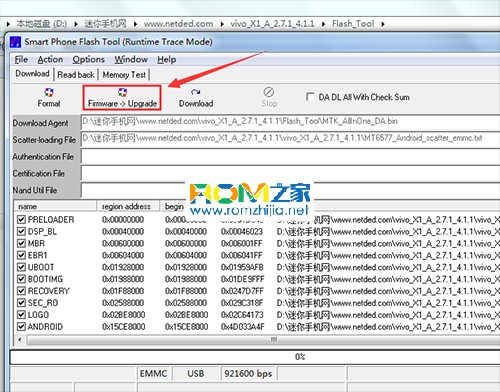Open the Action menu
The width and height of the screenshot is (500, 392).
point(50,60)
